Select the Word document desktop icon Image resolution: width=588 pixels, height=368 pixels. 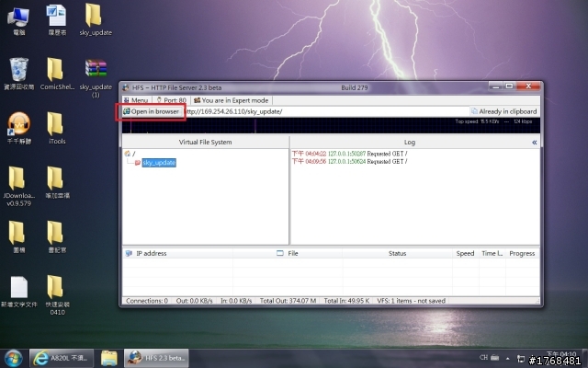click(57, 20)
